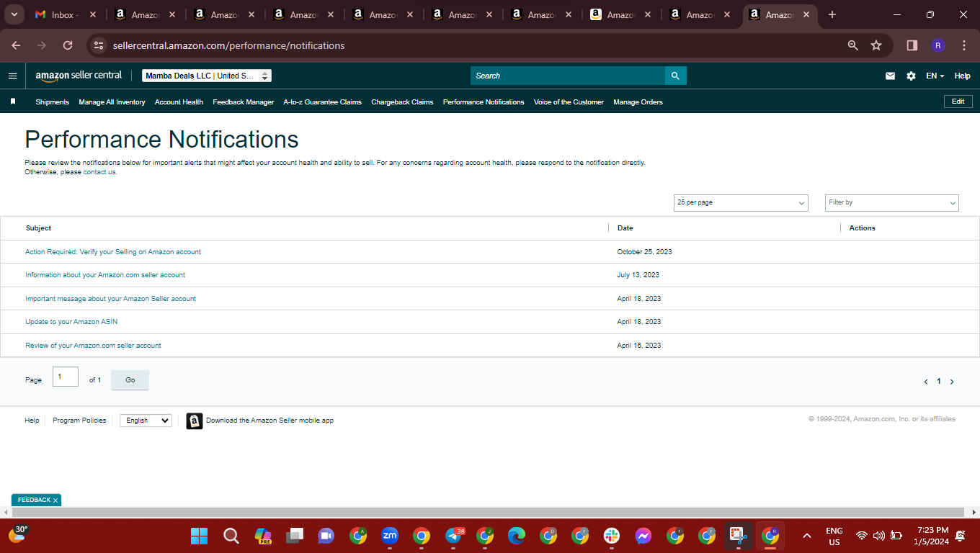Reload the current page
Screen dimensions: 980x553
68,45
